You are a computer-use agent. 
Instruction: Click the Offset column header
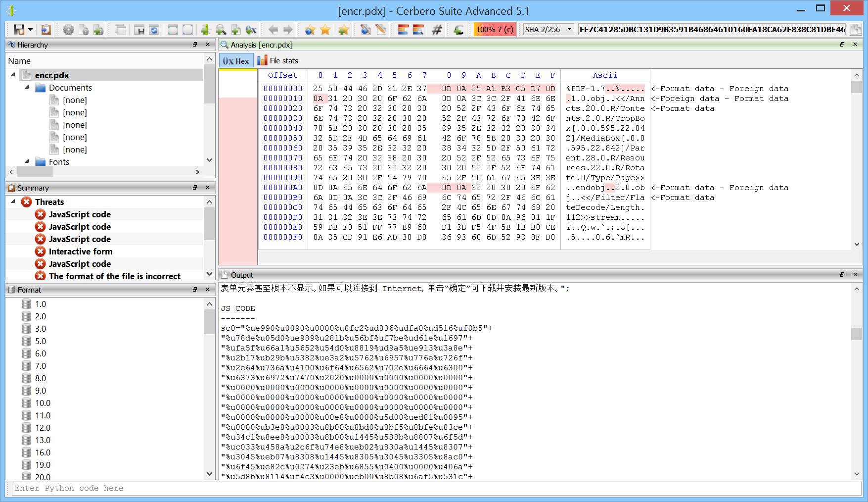[x=283, y=75]
